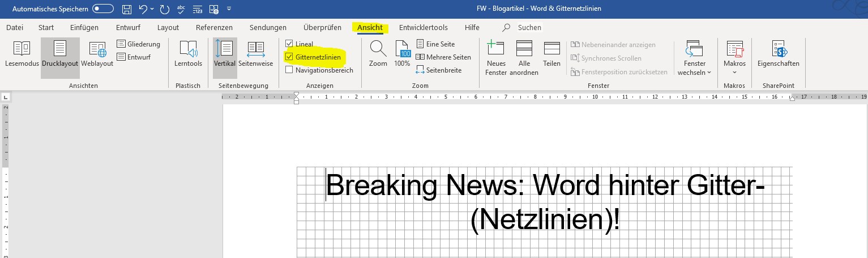
Task: Select the Ansicht tab
Action: tap(370, 27)
